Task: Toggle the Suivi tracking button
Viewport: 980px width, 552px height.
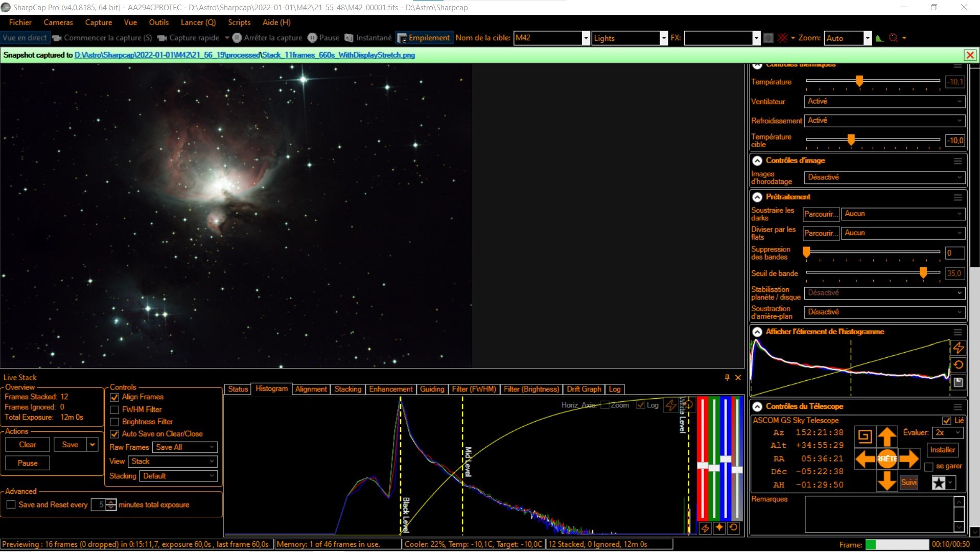Action: click(908, 482)
